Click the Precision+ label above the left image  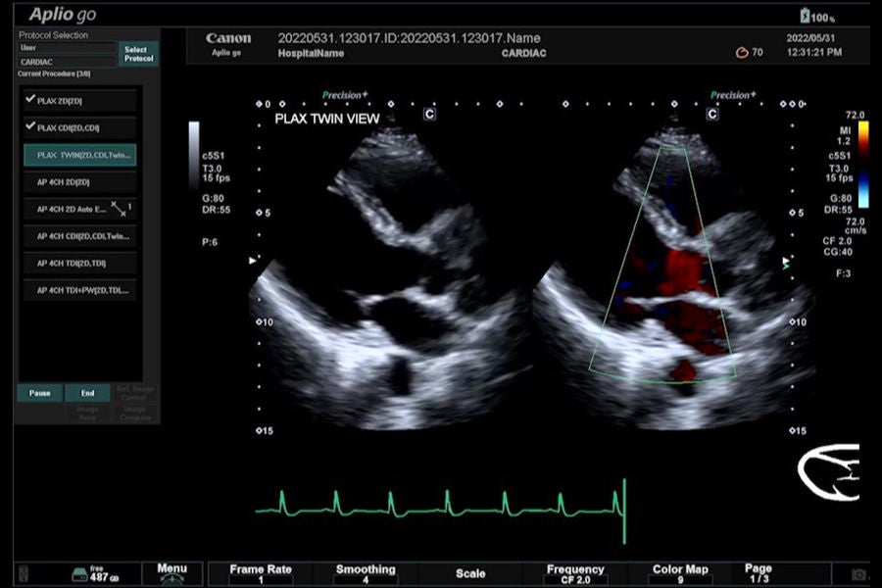tap(345, 95)
